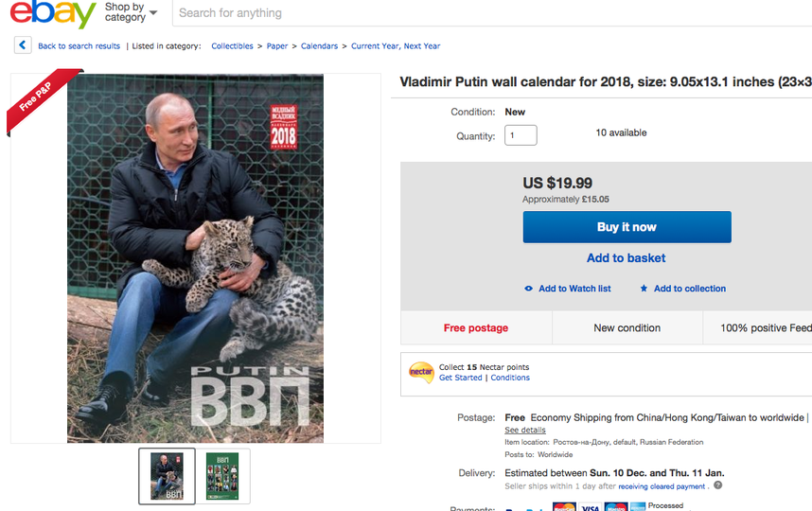
Task: Click the Calendars breadcrumb link
Action: 319,46
